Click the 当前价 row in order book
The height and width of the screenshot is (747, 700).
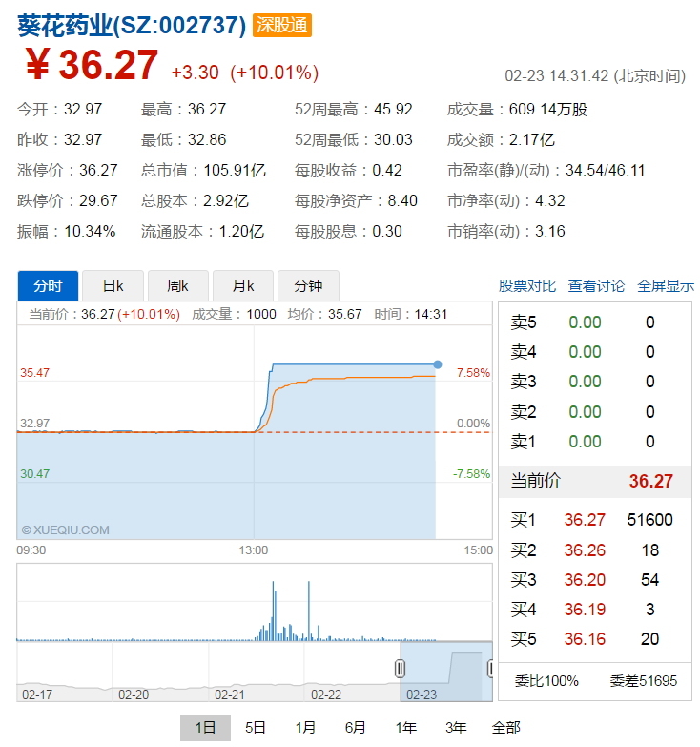pyautogui.click(x=595, y=481)
